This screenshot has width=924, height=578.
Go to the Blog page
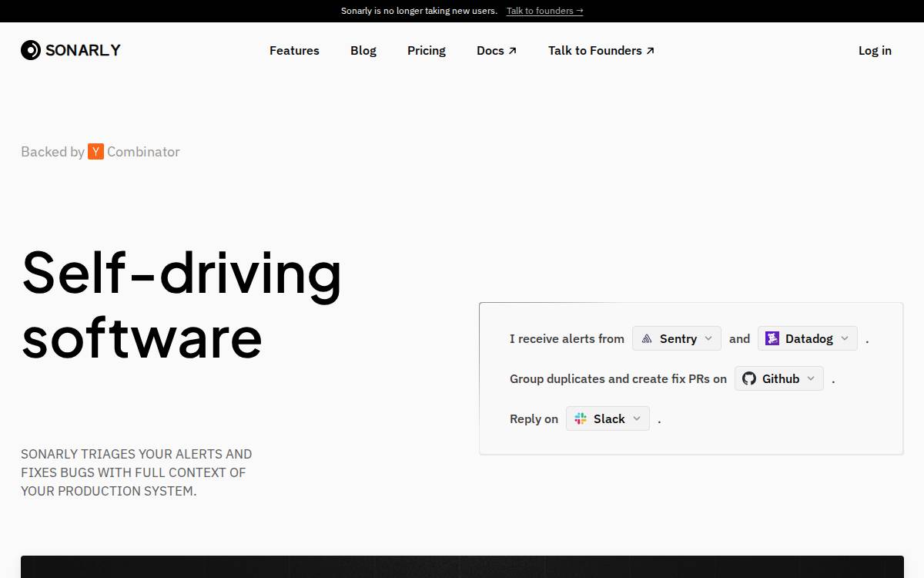click(363, 51)
